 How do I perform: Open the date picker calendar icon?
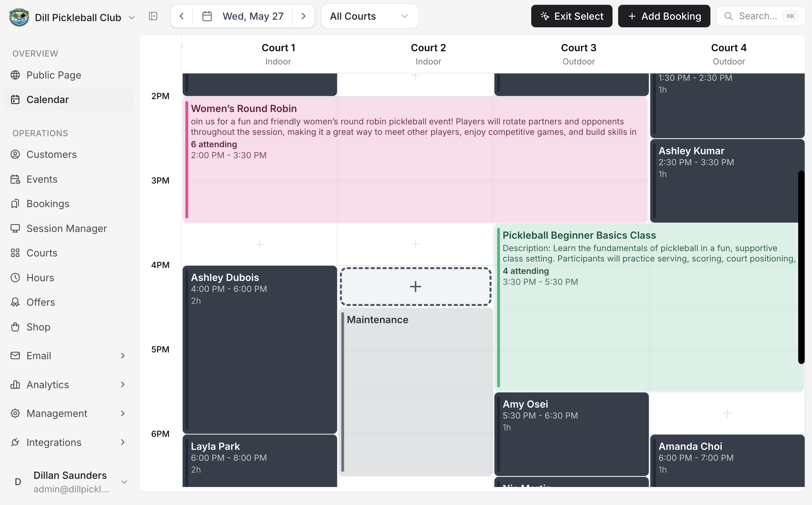tap(207, 16)
